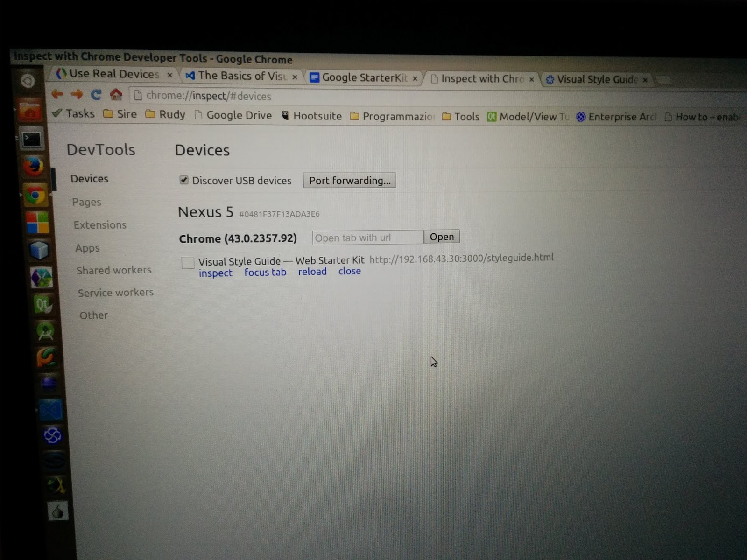Toggle Discover USB devices checkbox
The width and height of the screenshot is (747, 560).
pyautogui.click(x=184, y=180)
